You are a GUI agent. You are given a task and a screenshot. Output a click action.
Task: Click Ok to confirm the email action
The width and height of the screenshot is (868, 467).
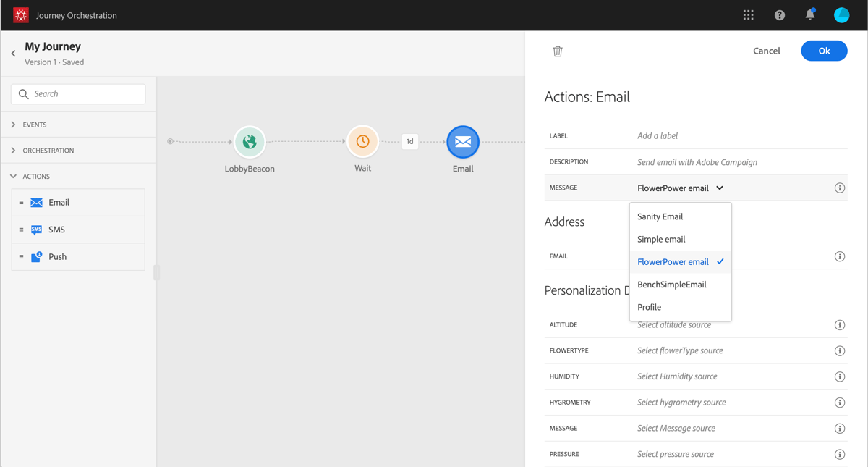point(824,51)
